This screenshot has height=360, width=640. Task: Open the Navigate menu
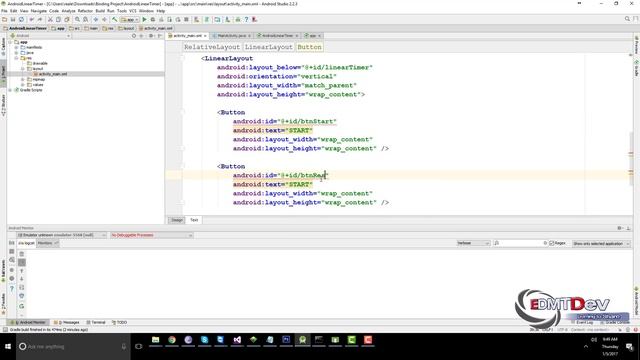(x=39, y=11)
